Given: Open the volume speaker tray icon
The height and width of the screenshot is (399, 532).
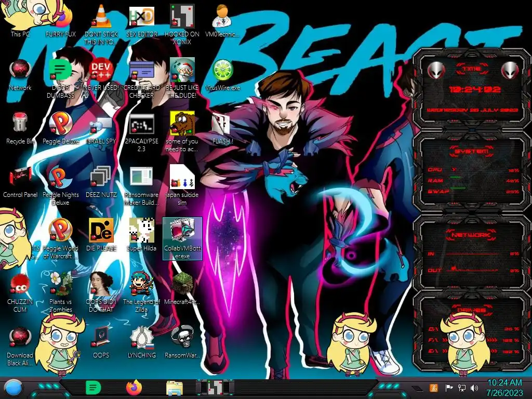Looking at the screenshot, I should 474,388.
